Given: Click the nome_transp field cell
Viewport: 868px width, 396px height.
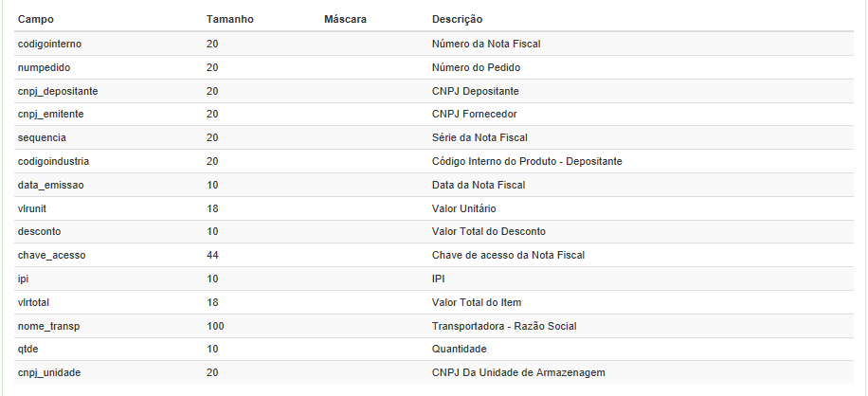Looking at the screenshot, I should click(x=48, y=326).
